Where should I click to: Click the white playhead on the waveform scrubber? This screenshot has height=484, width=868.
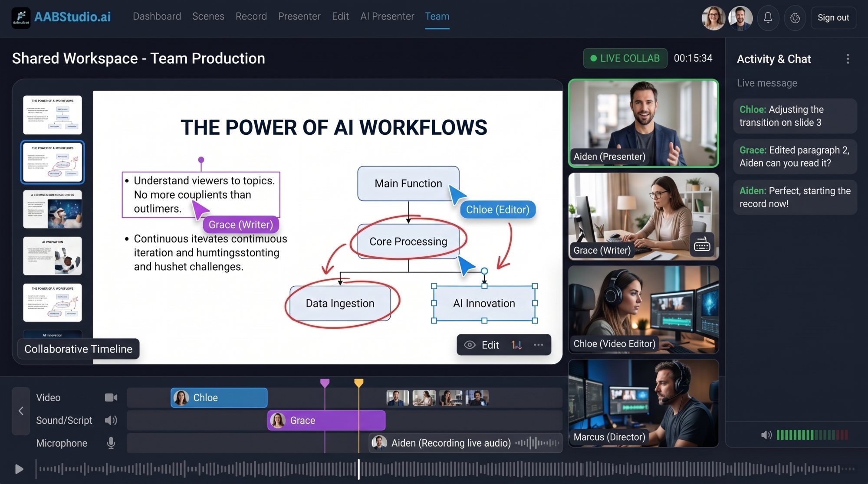(358, 469)
